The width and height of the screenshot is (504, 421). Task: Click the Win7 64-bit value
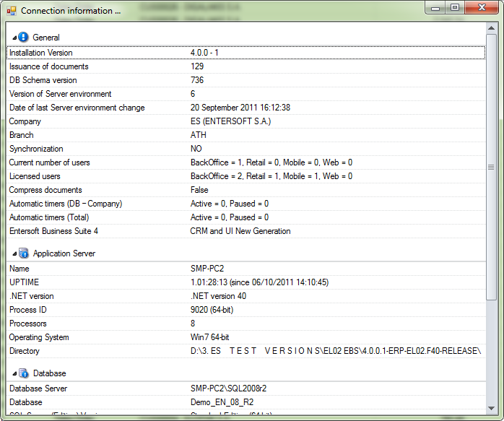point(209,337)
